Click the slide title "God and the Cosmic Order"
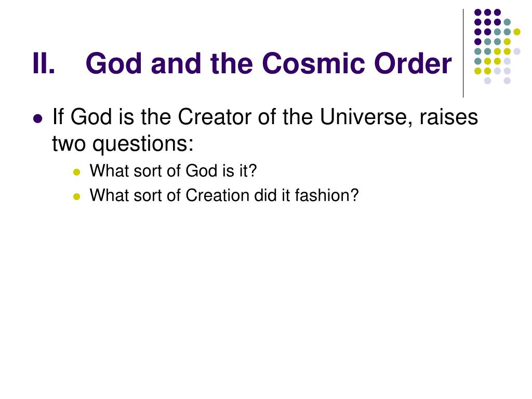This screenshot has height=399, width=532. 269,63
